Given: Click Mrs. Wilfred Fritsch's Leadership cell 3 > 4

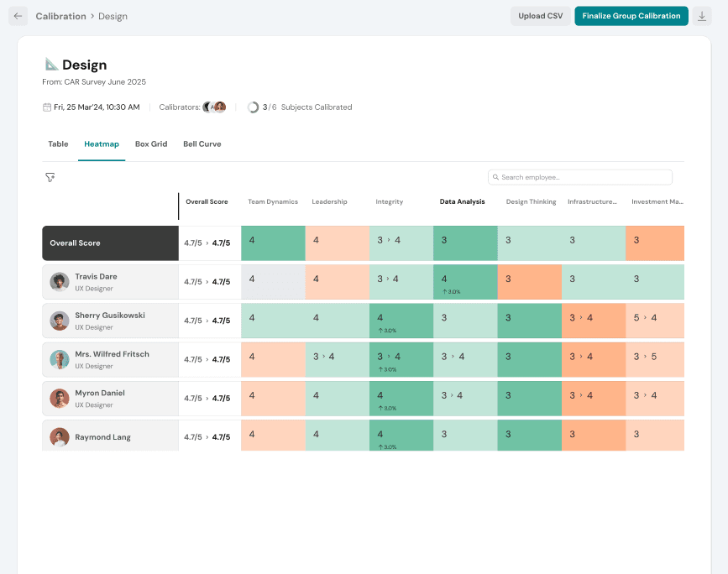Looking at the screenshot, I should click(x=337, y=360).
